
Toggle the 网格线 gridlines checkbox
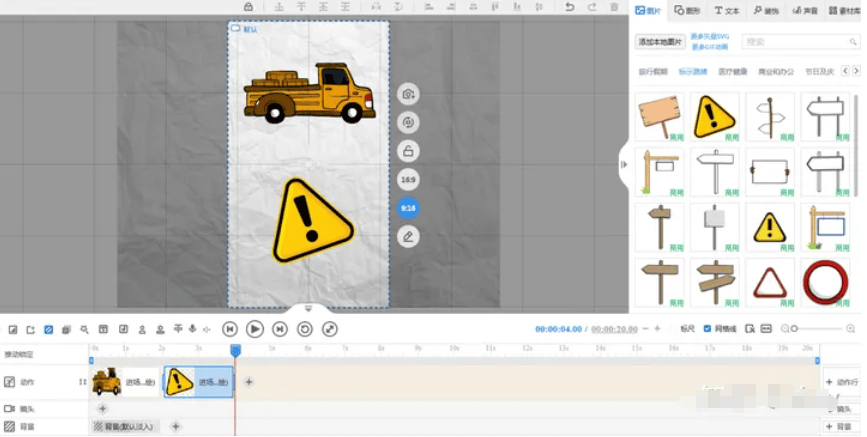point(708,328)
